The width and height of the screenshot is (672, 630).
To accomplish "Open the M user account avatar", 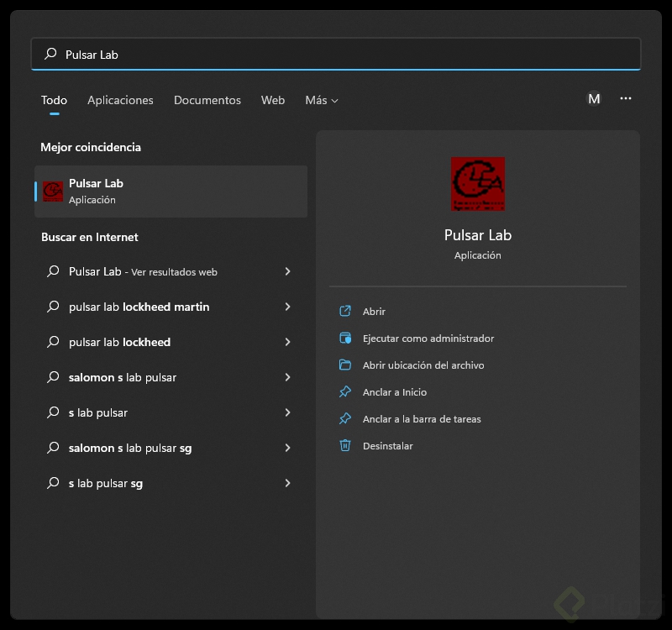I will coord(594,99).
